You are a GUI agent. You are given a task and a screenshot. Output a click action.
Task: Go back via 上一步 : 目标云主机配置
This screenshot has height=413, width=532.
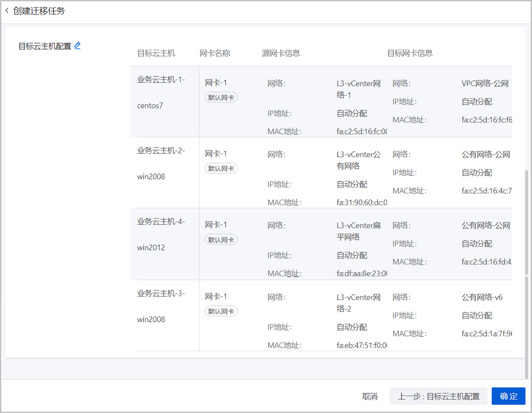(438, 396)
